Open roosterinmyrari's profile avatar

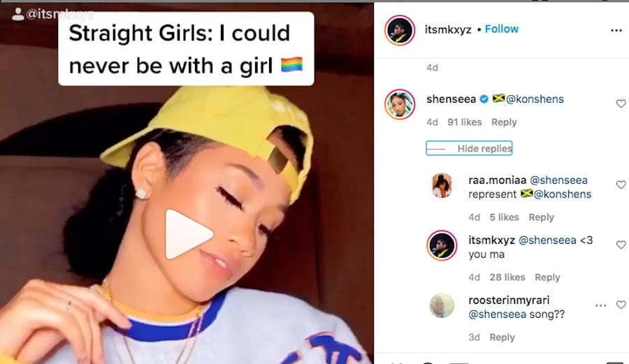click(442, 305)
